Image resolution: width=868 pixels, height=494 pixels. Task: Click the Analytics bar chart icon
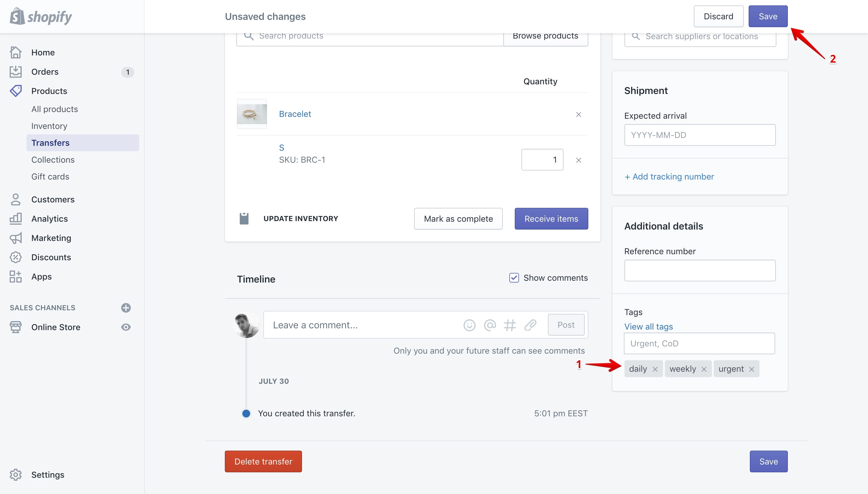[x=16, y=219]
